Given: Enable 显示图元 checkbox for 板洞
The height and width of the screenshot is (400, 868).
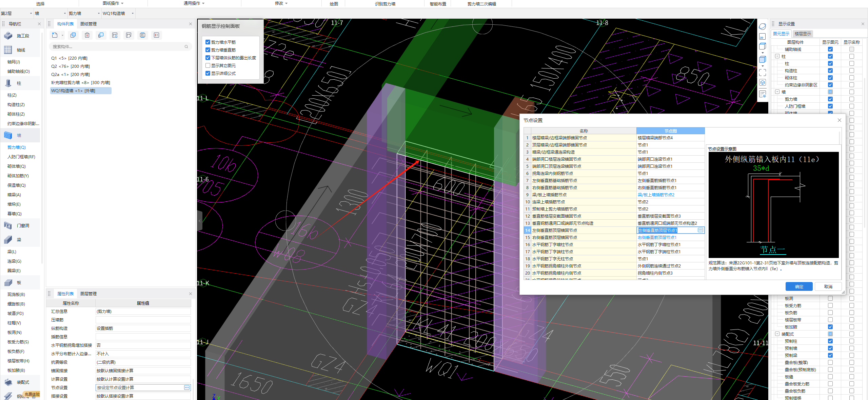Looking at the screenshot, I should (x=830, y=298).
